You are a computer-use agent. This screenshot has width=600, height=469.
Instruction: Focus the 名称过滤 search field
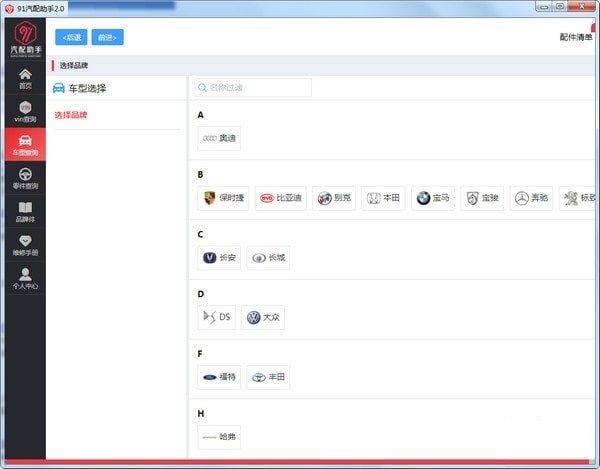[253, 88]
